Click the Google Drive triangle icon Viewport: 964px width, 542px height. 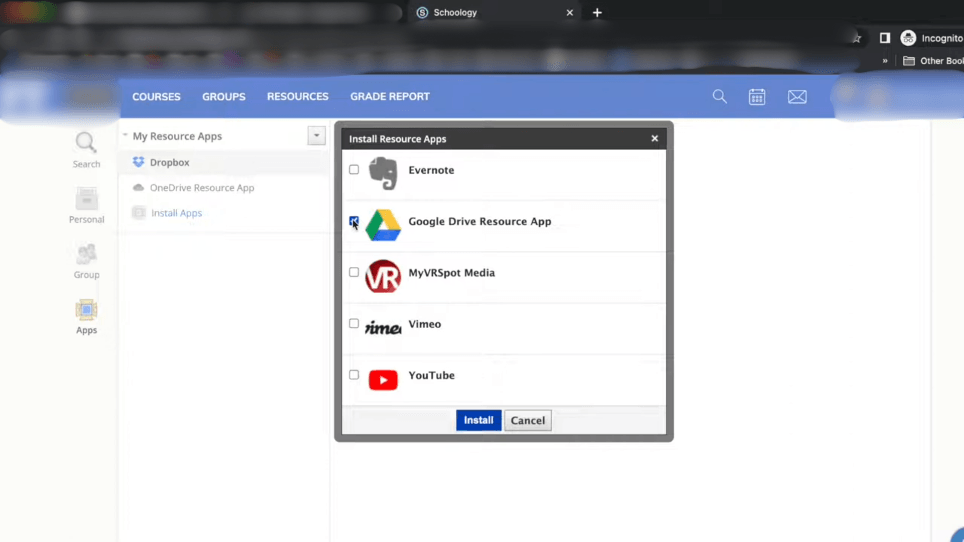tap(383, 225)
